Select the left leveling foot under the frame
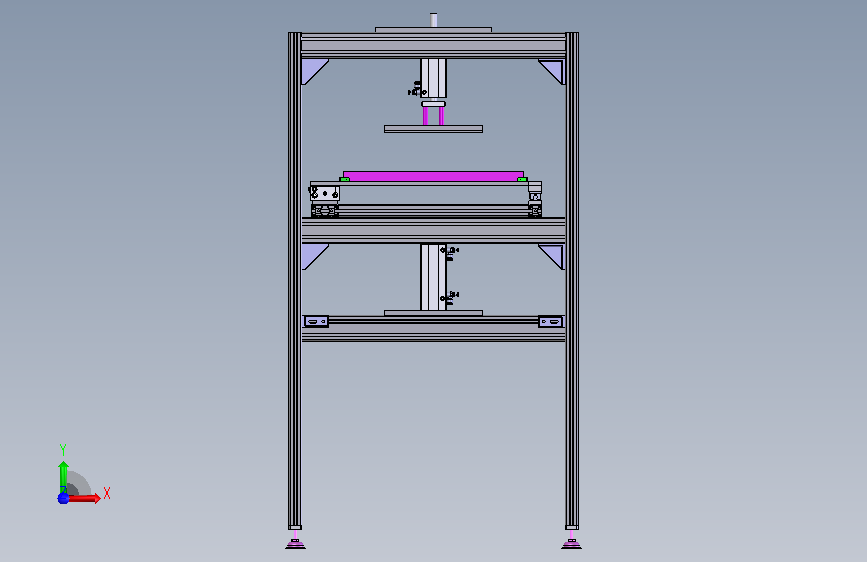867x562 pixels. tap(295, 544)
